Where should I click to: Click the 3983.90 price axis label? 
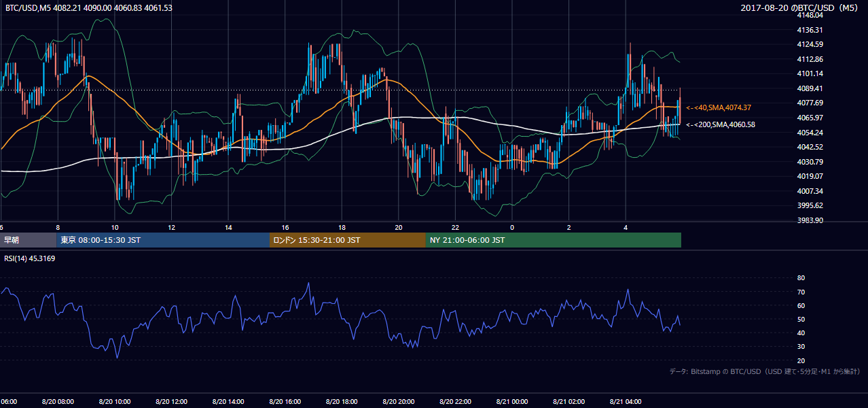(x=810, y=220)
